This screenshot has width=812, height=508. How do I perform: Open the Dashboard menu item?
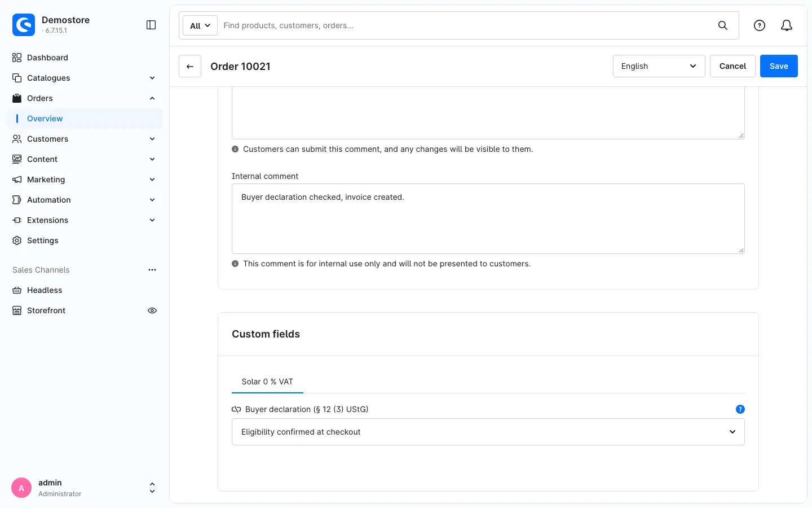tap(85, 58)
